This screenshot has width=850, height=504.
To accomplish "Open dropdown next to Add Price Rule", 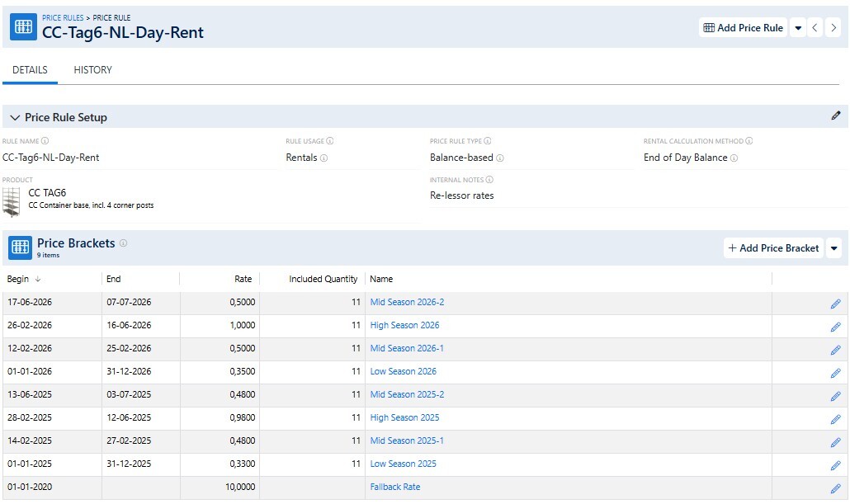I will pyautogui.click(x=798, y=28).
